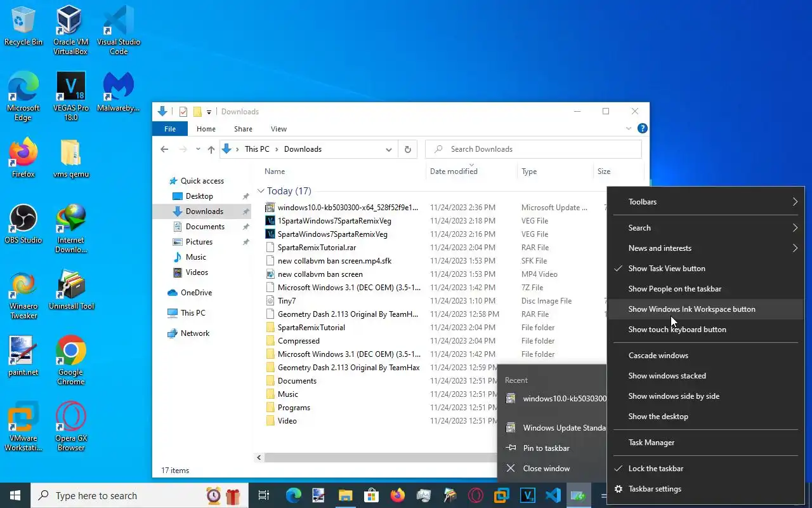This screenshot has width=812, height=508.
Task: Select the Malwarebytes desktop shortcut
Action: click(118, 92)
